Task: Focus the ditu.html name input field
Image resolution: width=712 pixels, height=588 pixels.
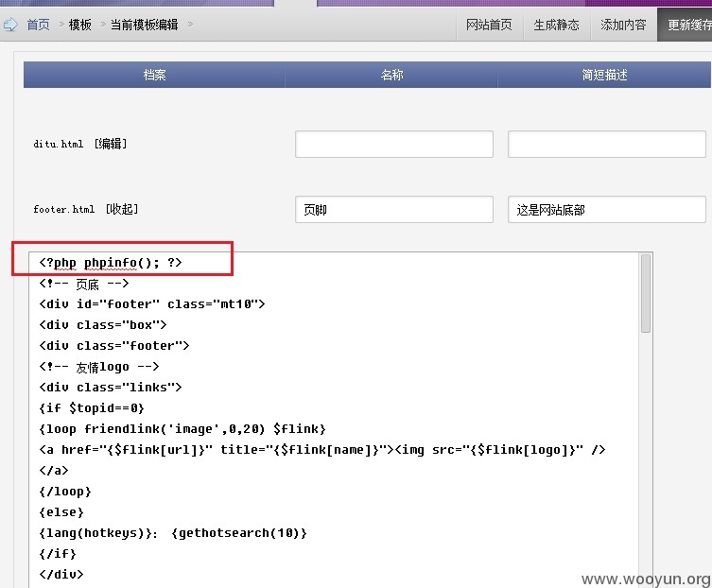Action: click(394, 144)
